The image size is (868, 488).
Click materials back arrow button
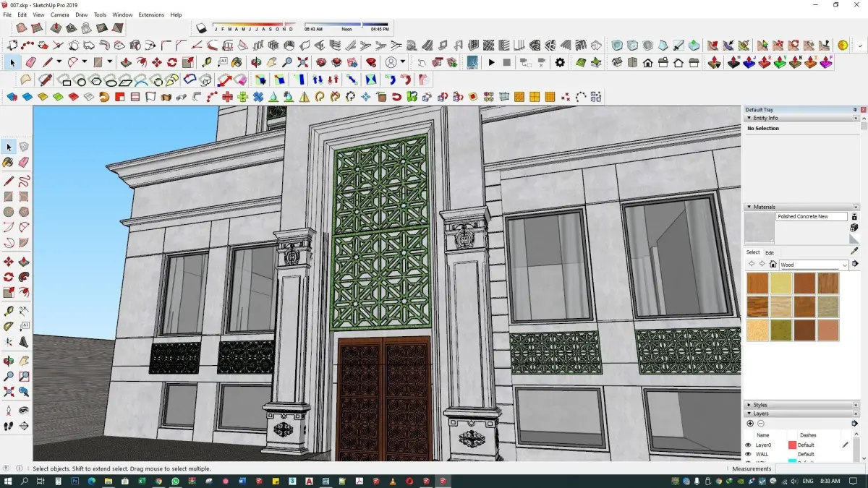point(752,265)
